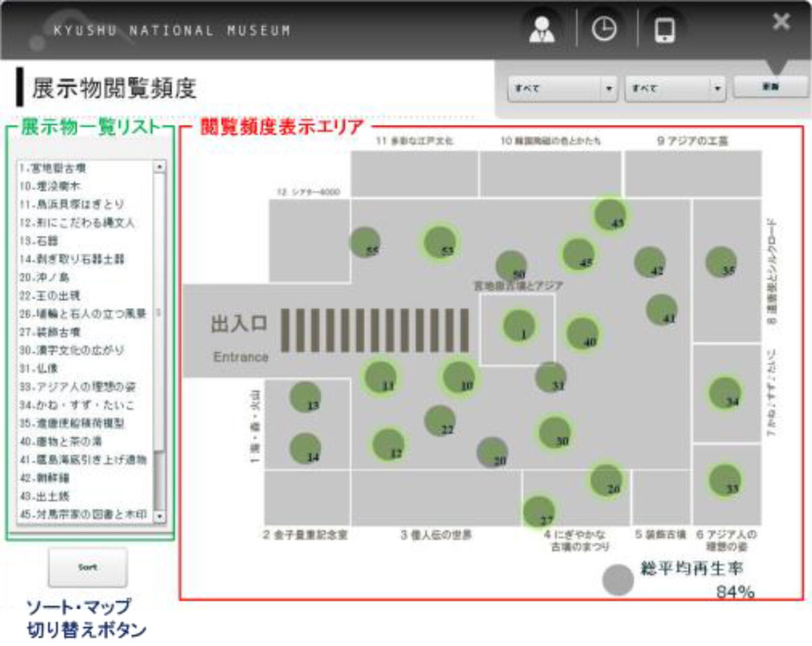This screenshot has width=812, height=646.
Task: Click exhibit marker 13 on the map
Action: [x=305, y=397]
